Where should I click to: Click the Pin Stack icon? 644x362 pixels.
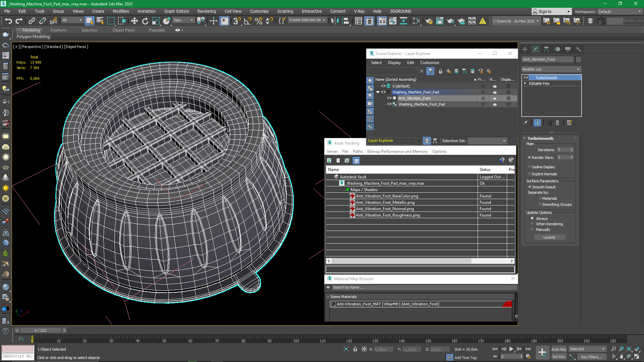[x=525, y=123]
